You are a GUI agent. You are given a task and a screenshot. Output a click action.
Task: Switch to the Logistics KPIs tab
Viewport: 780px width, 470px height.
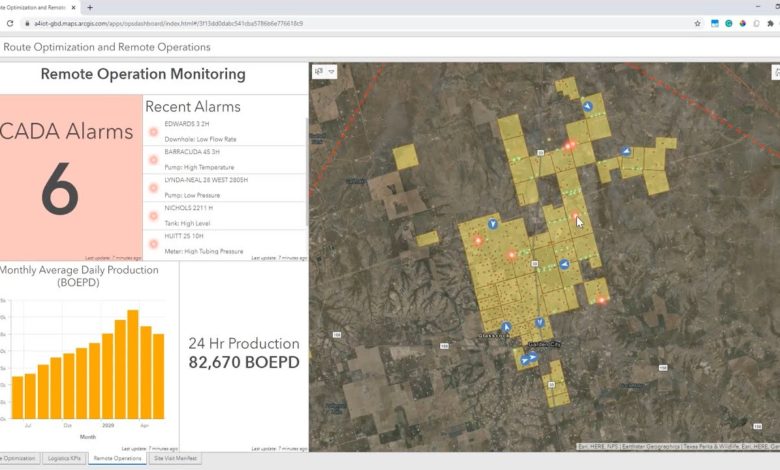(x=65, y=458)
